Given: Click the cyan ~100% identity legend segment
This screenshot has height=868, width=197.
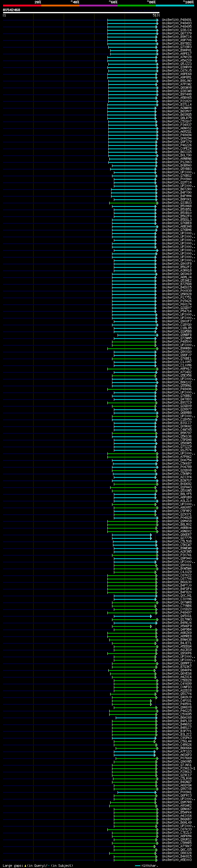Looking at the screenshot, I should [x=175, y=6].
